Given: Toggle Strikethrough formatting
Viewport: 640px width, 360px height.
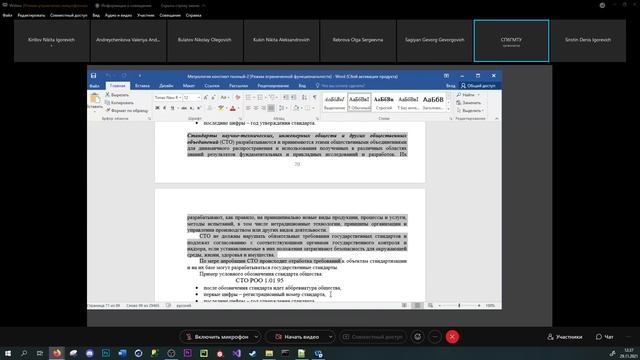Looking at the screenshot, I should click(x=184, y=108).
